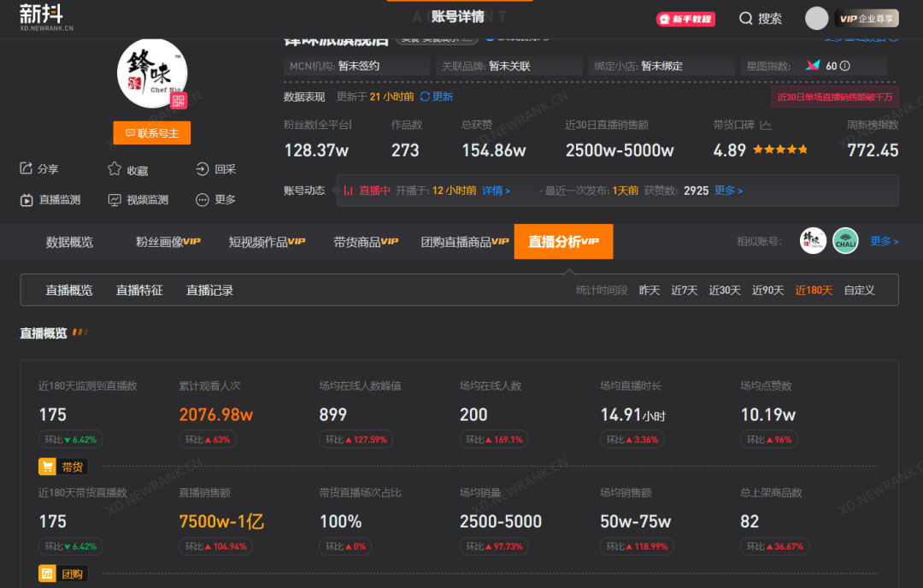Switch time range to 近90天

[767, 290]
